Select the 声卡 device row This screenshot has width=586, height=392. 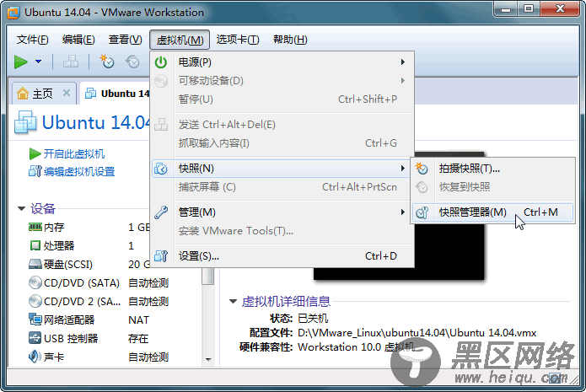(x=99, y=357)
